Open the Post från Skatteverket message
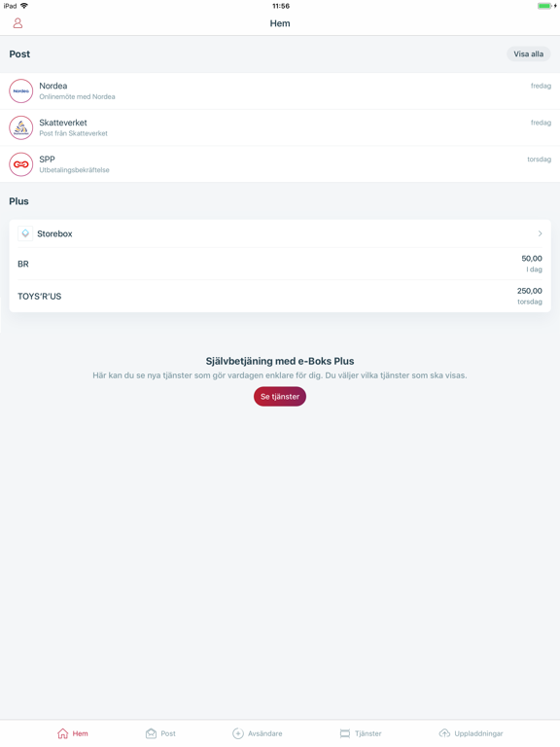560x747 pixels. pyautogui.click(x=280, y=127)
